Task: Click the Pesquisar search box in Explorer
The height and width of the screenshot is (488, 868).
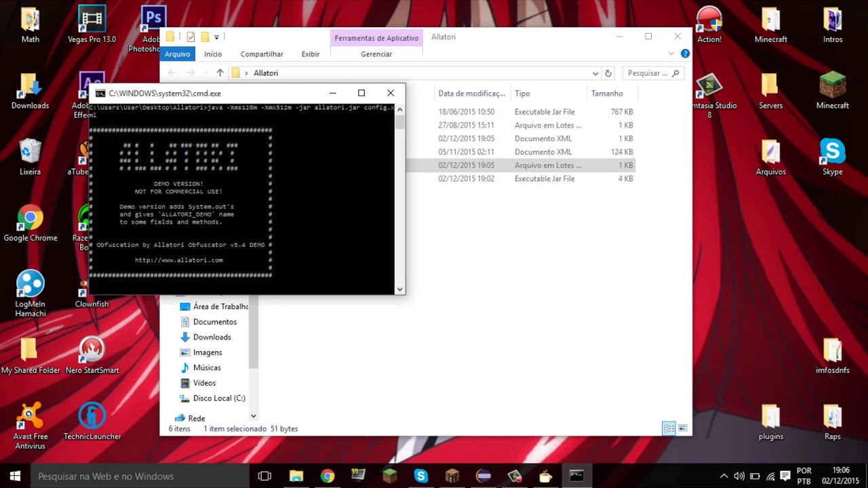Action: point(653,73)
